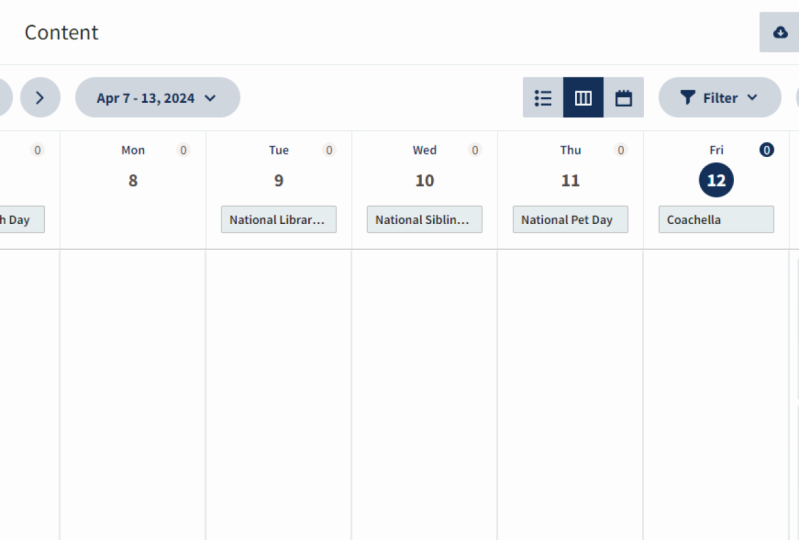Open the National Library event tag on Tuesday
The image size is (799, 540).
pyautogui.click(x=279, y=220)
